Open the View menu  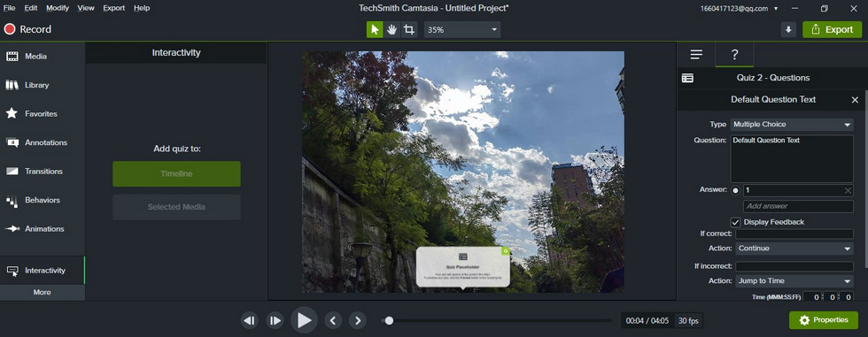coord(86,8)
